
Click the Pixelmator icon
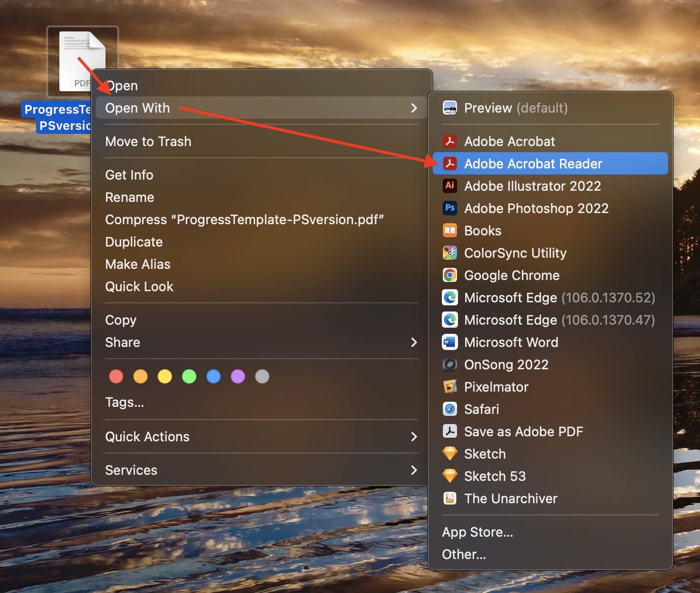(x=449, y=387)
